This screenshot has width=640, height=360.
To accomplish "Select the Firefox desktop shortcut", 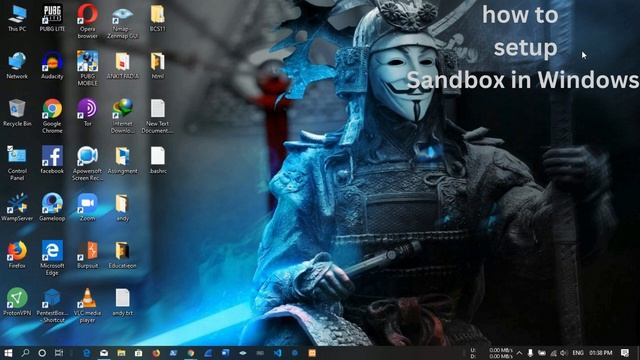I will point(17,255).
